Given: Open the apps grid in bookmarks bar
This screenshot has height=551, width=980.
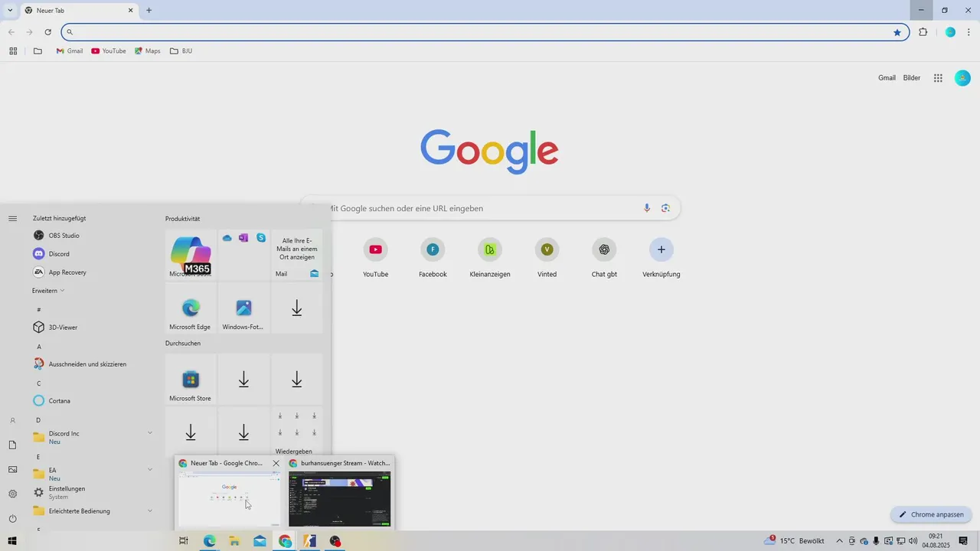Looking at the screenshot, I should tap(13, 51).
